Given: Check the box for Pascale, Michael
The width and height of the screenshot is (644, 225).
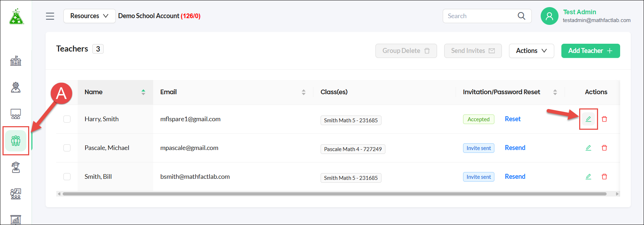Looking at the screenshot, I should tap(67, 148).
